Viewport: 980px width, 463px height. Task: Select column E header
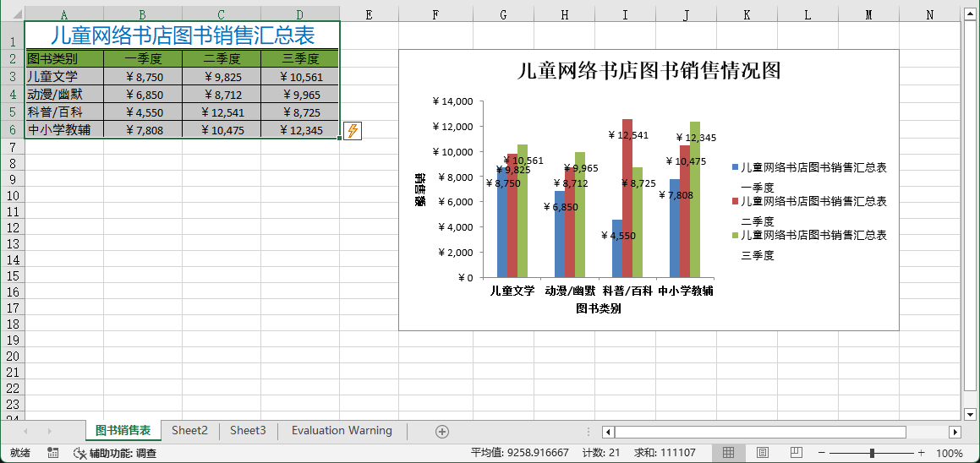pos(369,14)
